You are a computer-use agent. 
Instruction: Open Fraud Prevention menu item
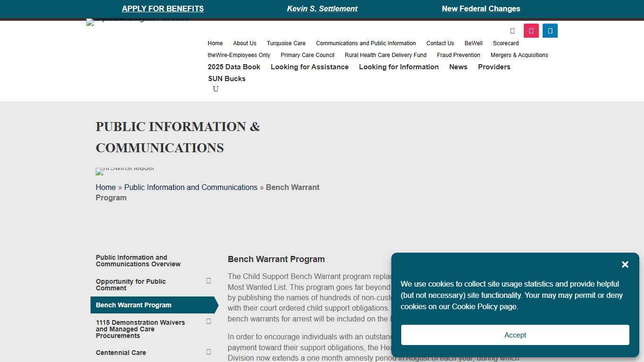click(458, 55)
